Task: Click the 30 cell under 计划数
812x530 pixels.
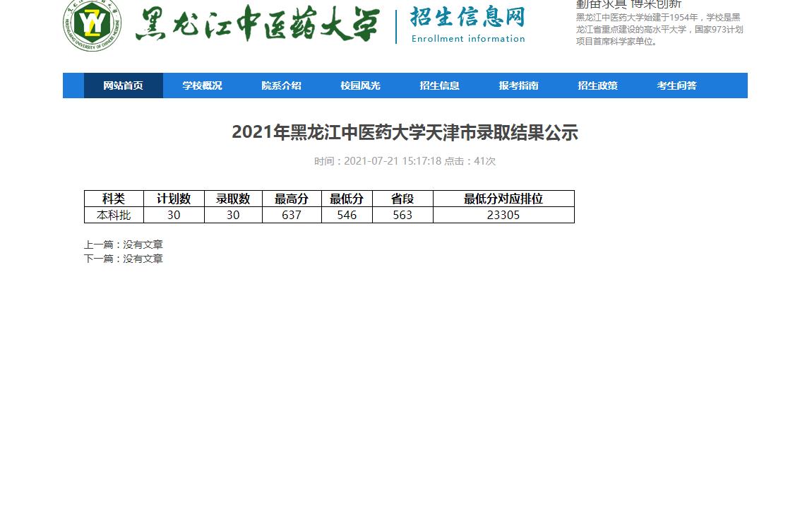Action: [174, 215]
